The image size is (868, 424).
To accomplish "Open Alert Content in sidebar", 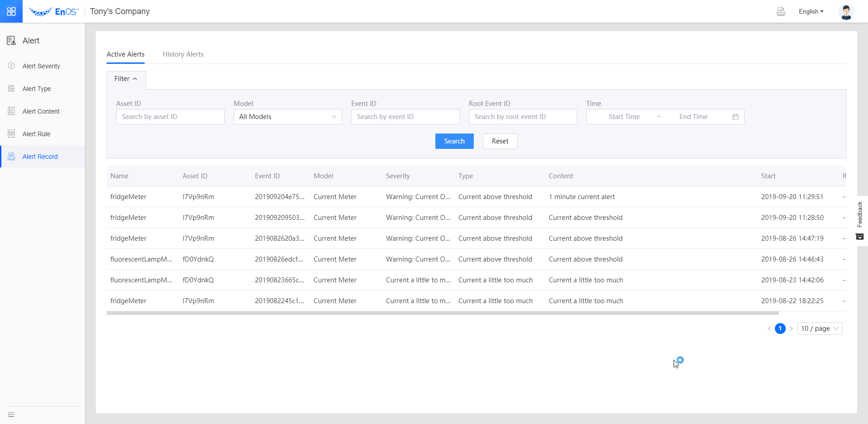I will [x=41, y=111].
